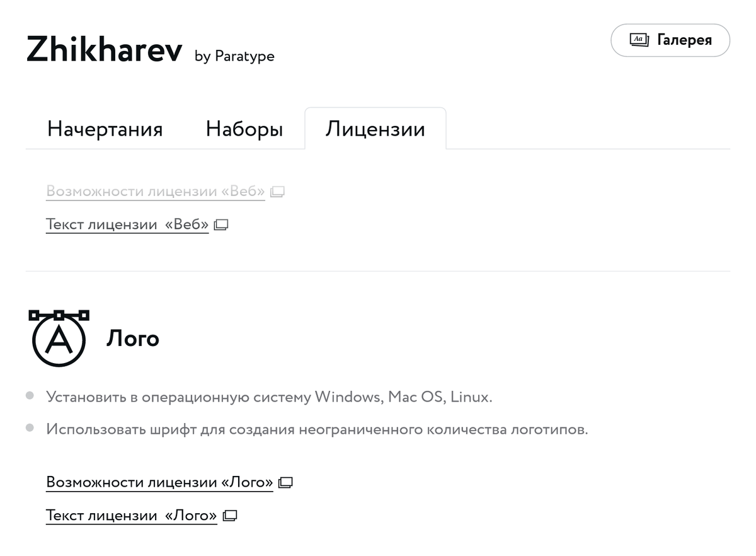The image size is (756, 556).
Task: Click the copy icon beside «Текст лицензии «Лого»»
Action: (229, 515)
